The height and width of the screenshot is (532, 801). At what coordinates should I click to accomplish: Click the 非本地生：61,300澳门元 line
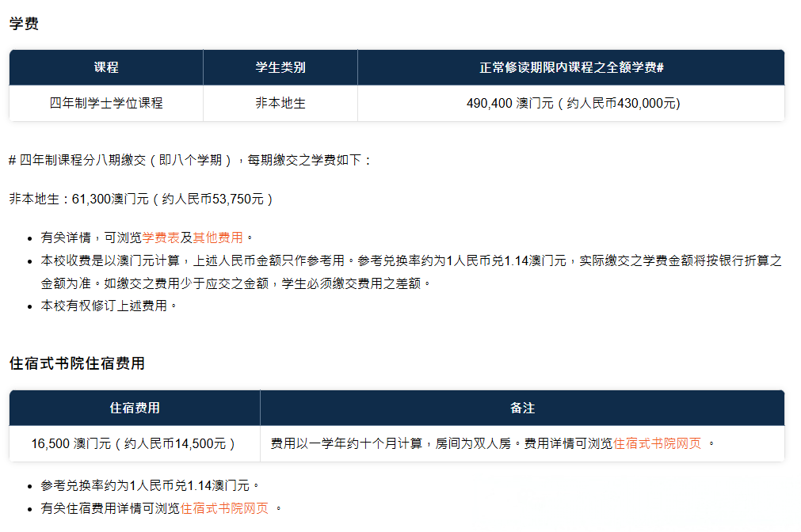(141, 199)
